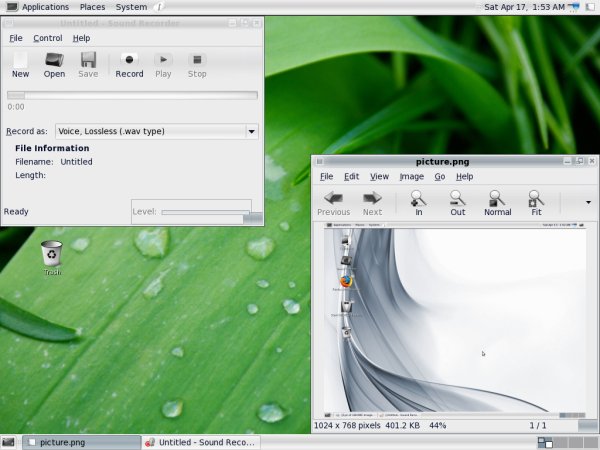Click the Show Desktop icon in bottom panel
Screen dimensions: 600x450
tap(9, 441)
